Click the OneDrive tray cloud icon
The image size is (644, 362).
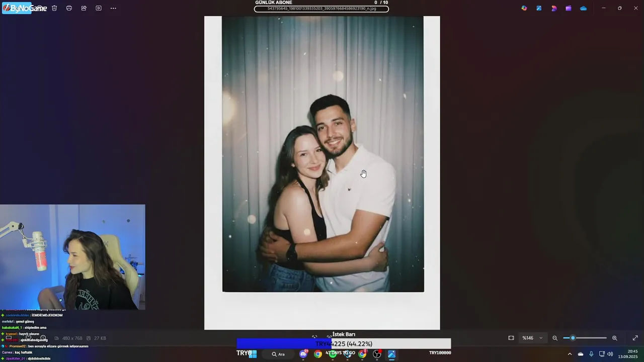(581, 354)
